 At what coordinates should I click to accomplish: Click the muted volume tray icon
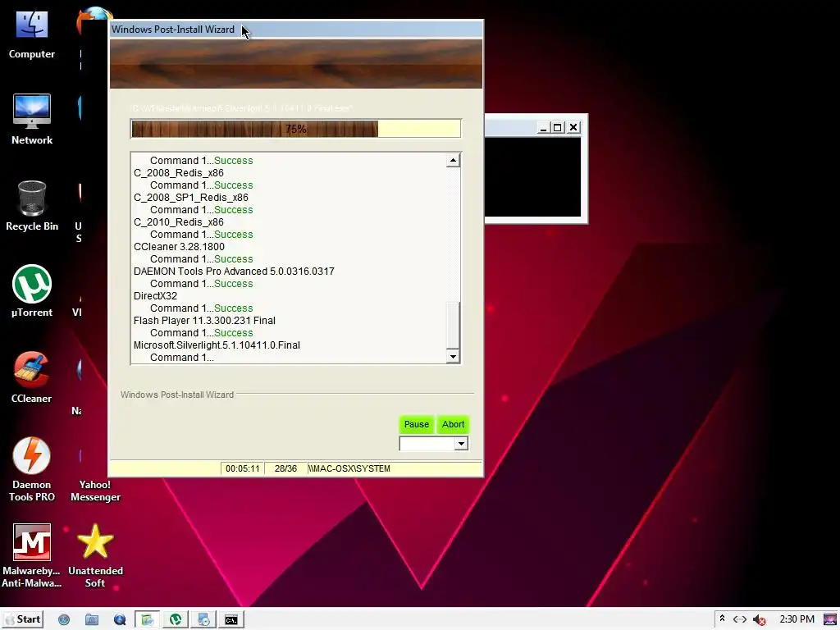[759, 620]
